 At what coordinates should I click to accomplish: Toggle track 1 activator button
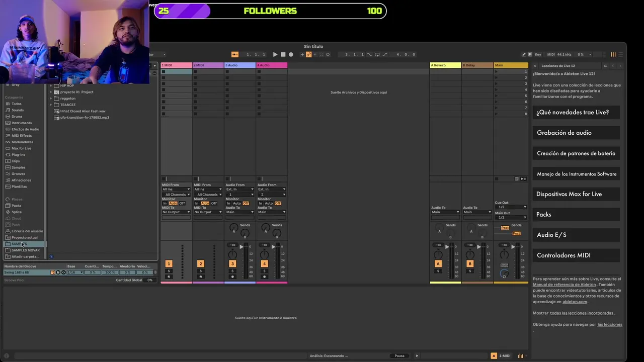pos(169,263)
